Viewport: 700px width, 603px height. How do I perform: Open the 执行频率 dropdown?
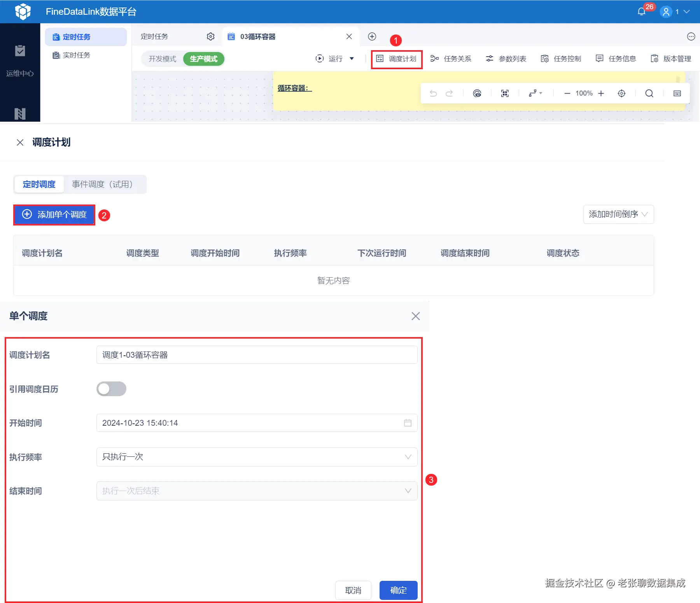tap(257, 457)
